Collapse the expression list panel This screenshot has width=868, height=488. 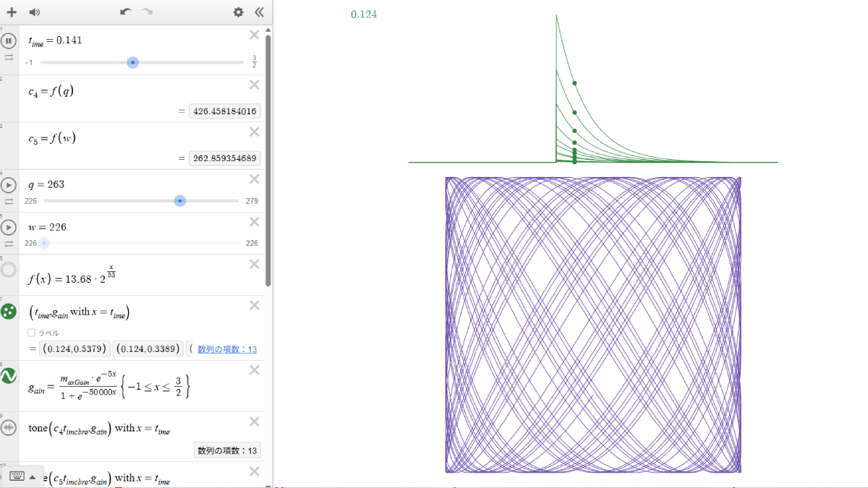point(258,12)
